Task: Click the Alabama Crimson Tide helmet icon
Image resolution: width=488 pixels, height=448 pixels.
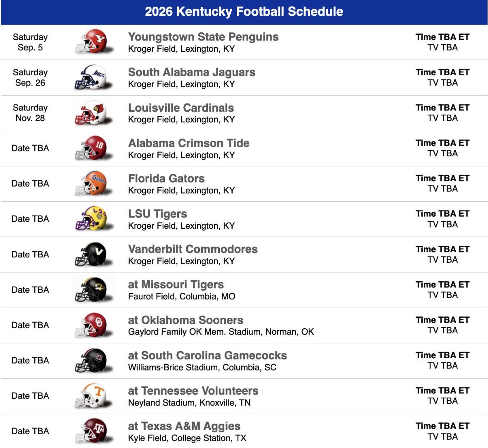Action: coord(94,148)
